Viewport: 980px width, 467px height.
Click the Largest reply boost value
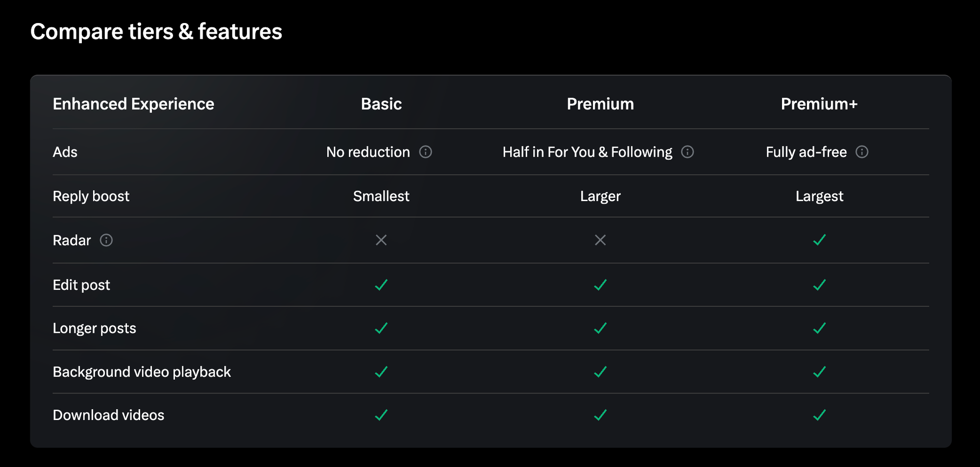coord(819,196)
